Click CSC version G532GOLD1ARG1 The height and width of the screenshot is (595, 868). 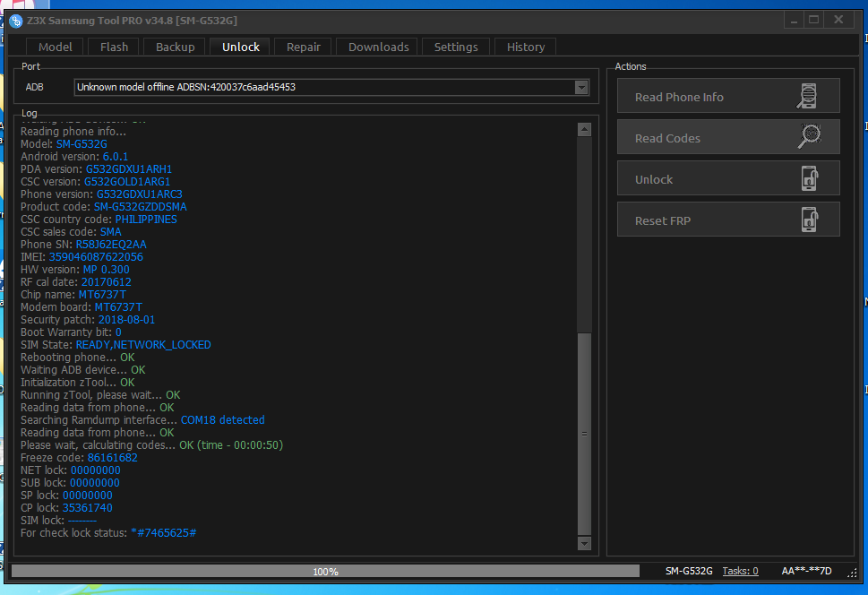127,182
